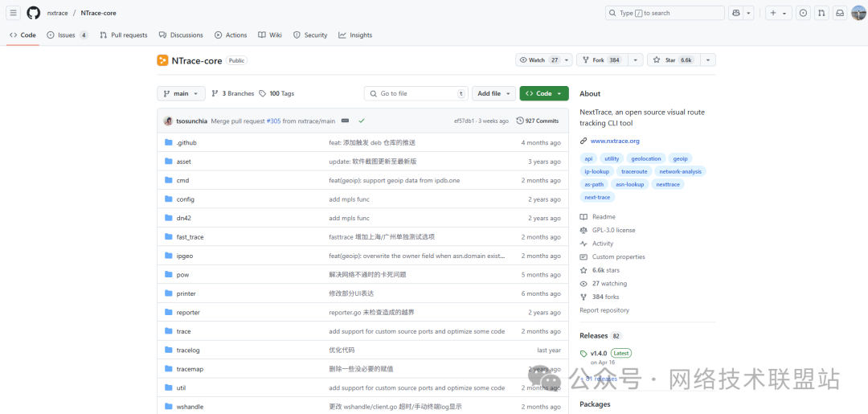Open the green Code dropdown button
Screen dimensions: 868x414
click(x=544, y=93)
